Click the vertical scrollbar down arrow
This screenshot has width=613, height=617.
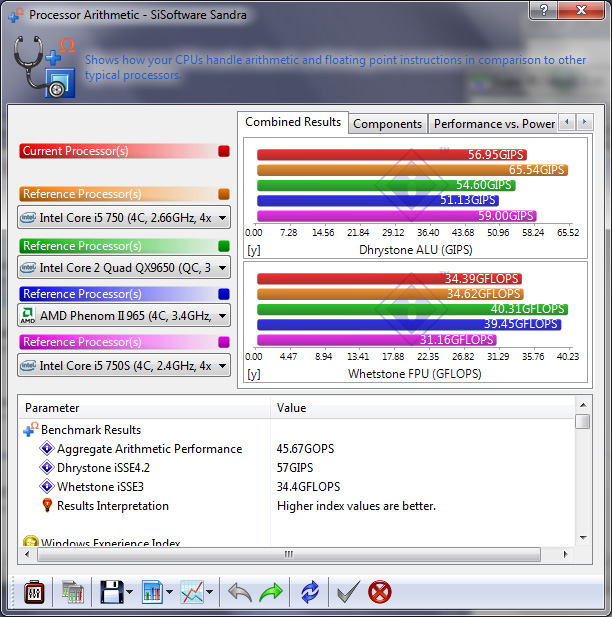pyautogui.click(x=583, y=537)
